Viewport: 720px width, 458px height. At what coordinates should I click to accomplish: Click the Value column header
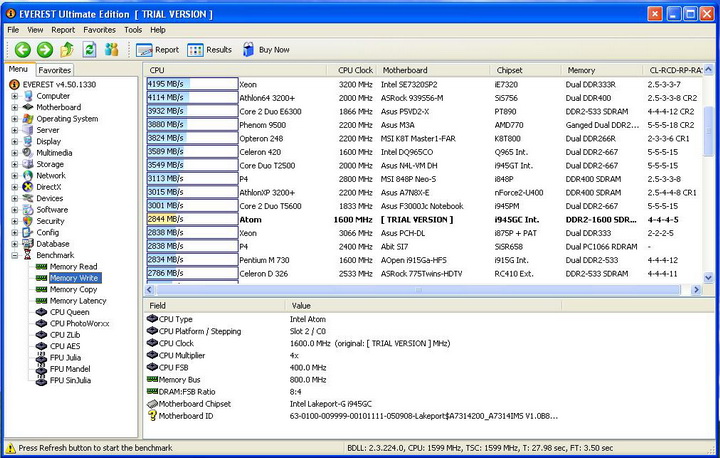click(x=423, y=305)
